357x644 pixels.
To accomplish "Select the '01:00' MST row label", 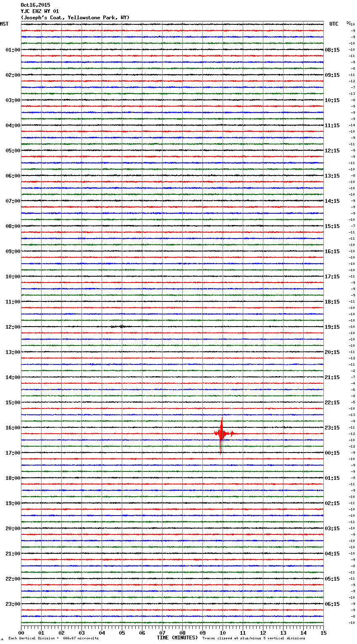I will point(13,50).
